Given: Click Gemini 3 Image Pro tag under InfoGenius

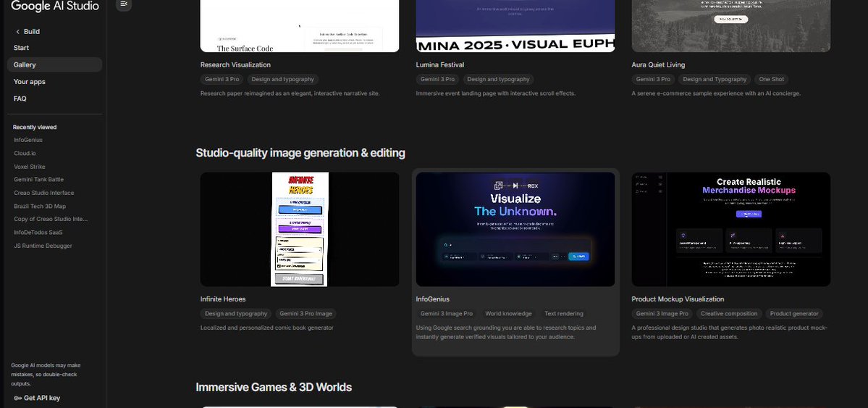Looking at the screenshot, I should click(447, 314).
